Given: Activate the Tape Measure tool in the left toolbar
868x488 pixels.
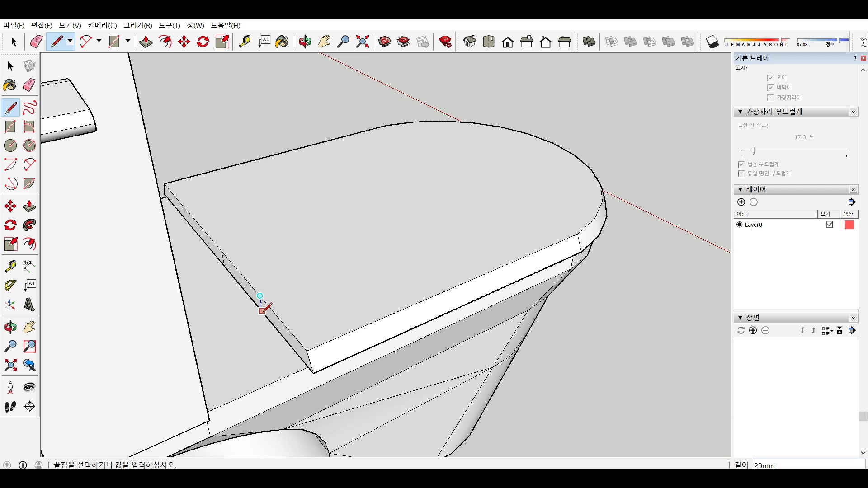Looking at the screenshot, I should click(10, 266).
